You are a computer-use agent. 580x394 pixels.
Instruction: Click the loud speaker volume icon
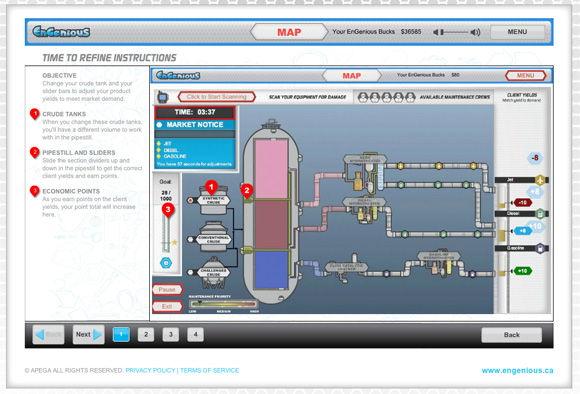[475, 32]
